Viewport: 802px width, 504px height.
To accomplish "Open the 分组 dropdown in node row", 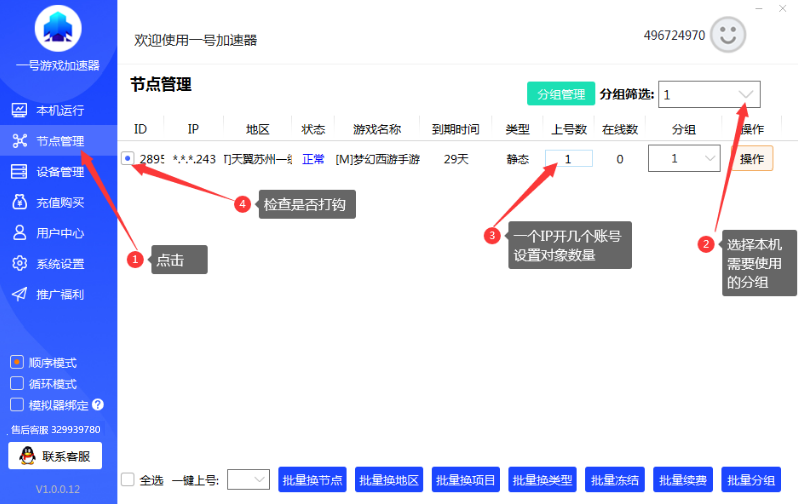I will click(x=684, y=158).
